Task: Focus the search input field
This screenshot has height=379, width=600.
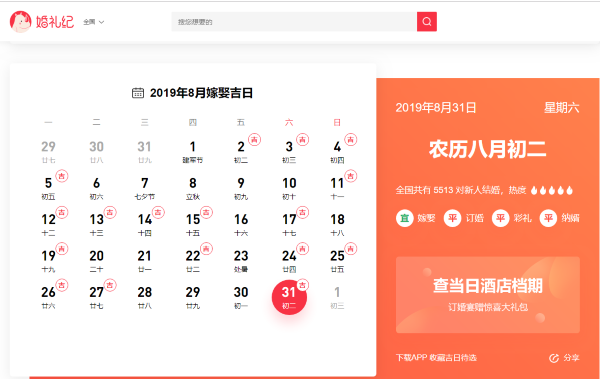Action: coord(294,22)
